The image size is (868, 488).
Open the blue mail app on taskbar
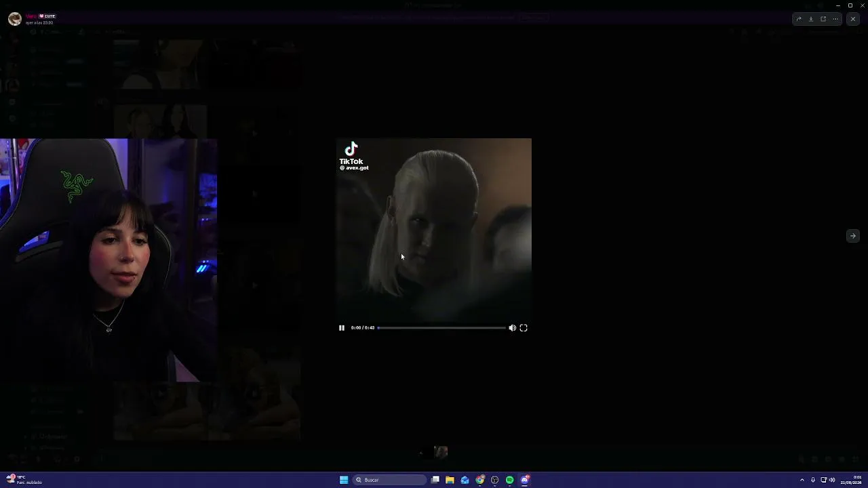click(x=465, y=480)
